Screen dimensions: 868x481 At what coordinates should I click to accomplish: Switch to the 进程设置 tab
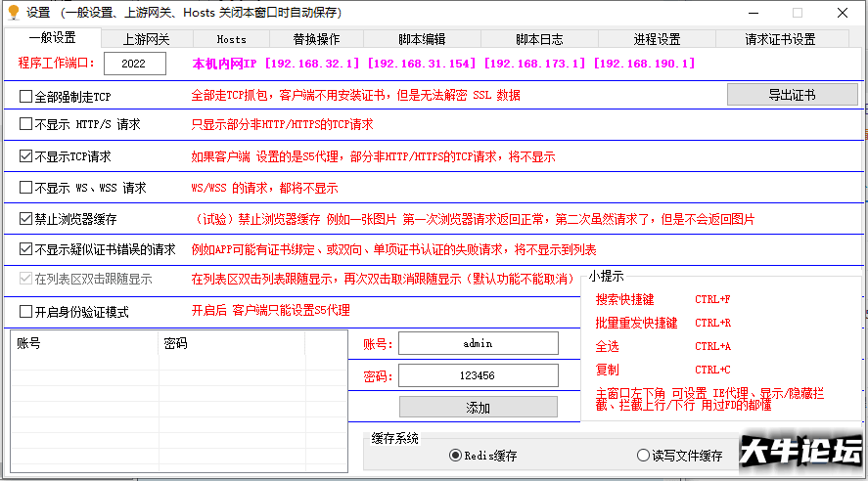[657, 39]
